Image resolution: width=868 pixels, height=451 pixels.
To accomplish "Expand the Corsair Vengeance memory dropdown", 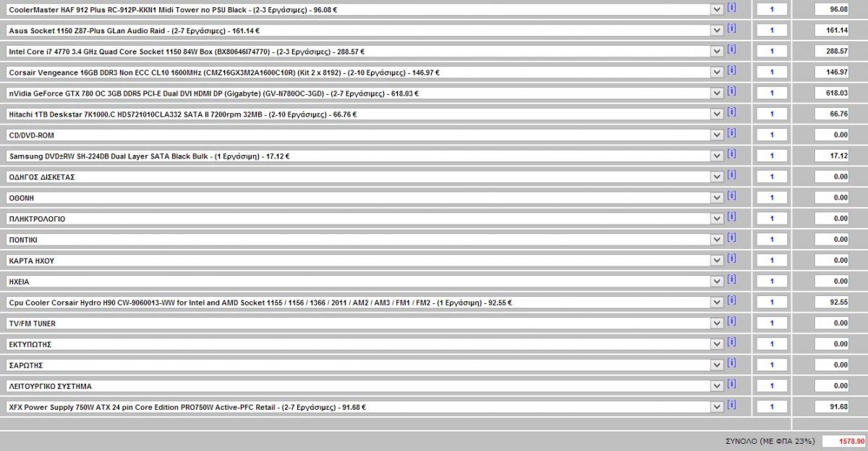I will pos(716,72).
